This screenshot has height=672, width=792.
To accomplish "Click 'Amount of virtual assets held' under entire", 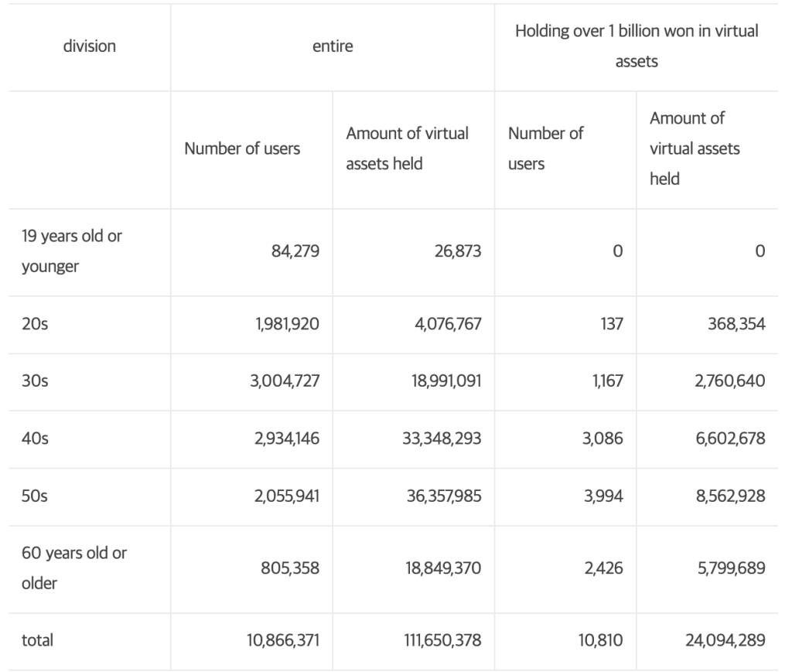I will click(407, 148).
